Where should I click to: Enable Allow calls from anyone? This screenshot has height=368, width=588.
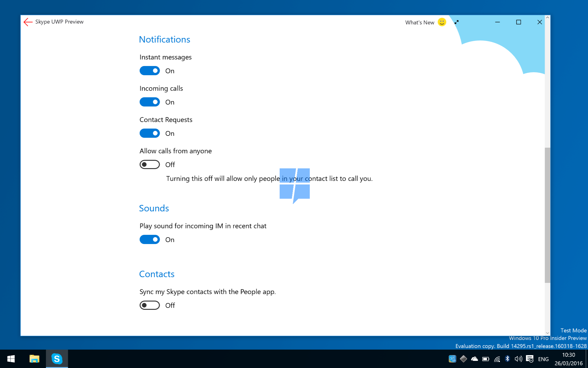tap(150, 164)
